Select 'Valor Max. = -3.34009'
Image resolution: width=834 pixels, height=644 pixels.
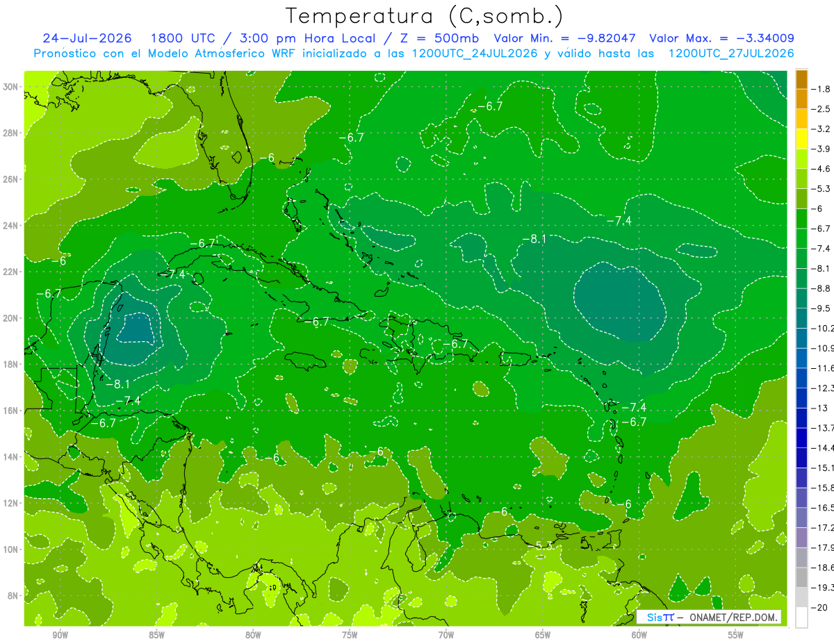pos(721,38)
